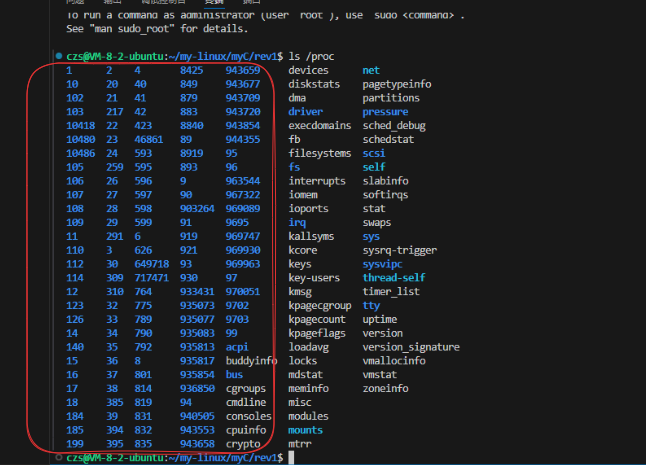Select the 'locks' entry

pos(302,361)
